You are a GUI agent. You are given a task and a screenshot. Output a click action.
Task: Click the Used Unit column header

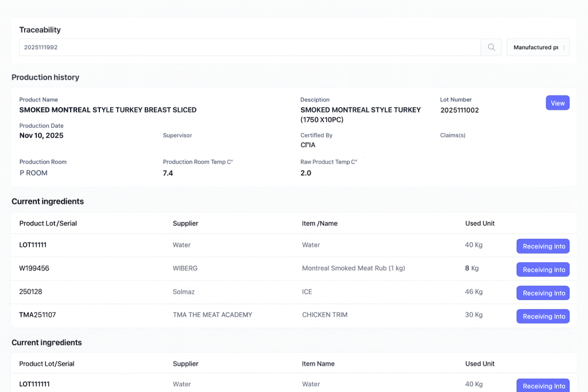[480, 223]
